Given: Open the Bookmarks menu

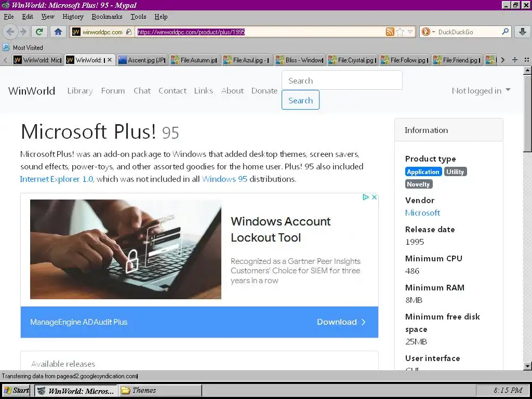Looking at the screenshot, I should coord(107,17).
